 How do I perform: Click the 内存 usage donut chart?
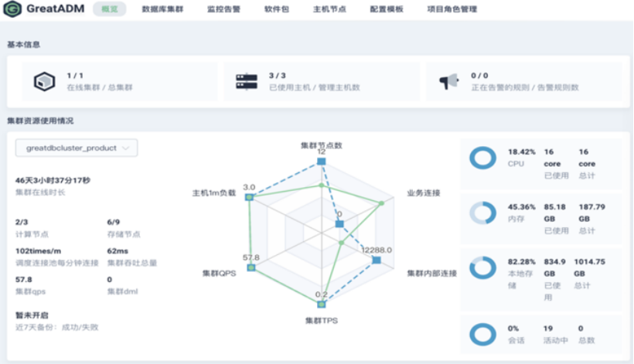tap(482, 213)
